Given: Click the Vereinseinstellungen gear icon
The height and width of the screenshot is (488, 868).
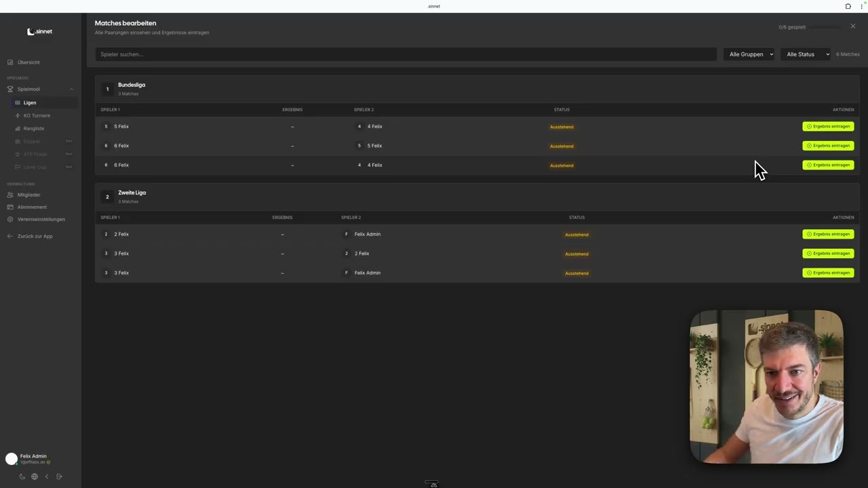Looking at the screenshot, I should [x=10, y=219].
